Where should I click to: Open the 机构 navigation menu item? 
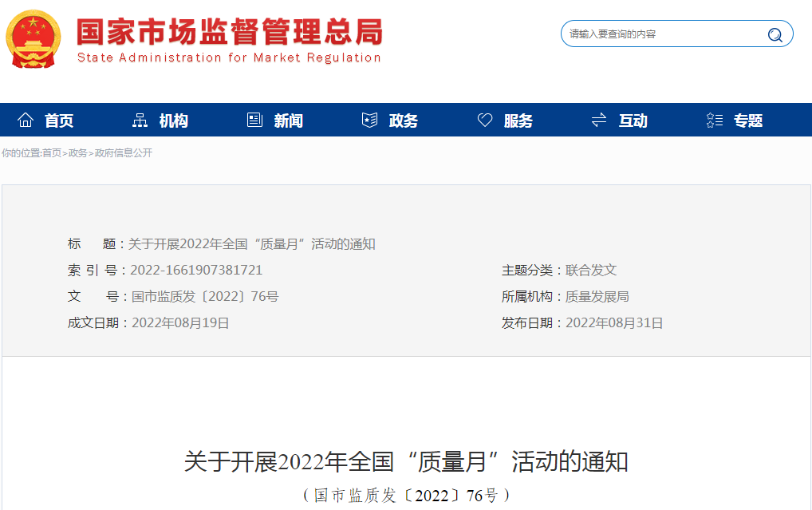173,121
